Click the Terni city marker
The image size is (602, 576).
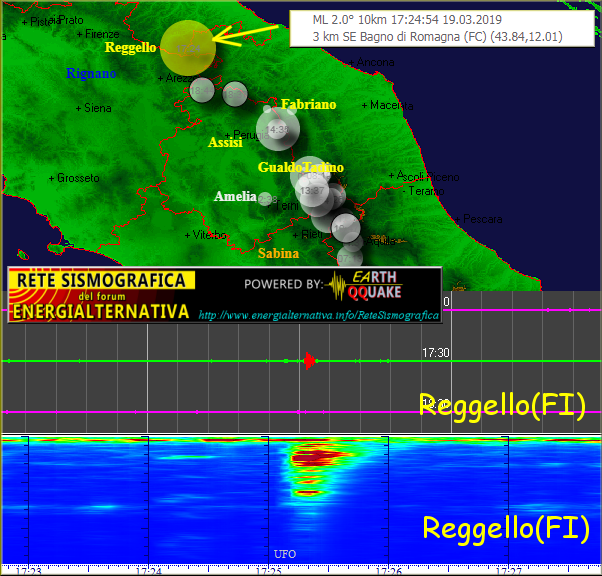tap(283, 205)
